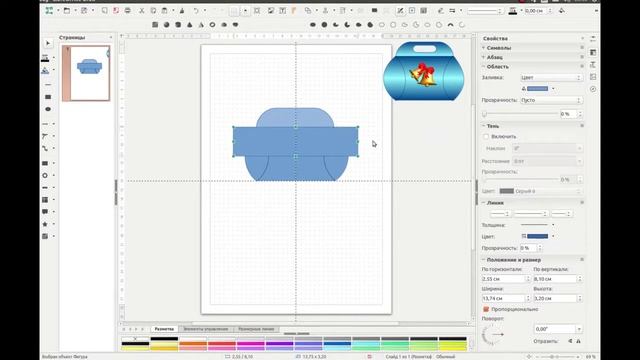Click the Export as PDF icon
Viewport: 640px width, 360px height.
116,11
